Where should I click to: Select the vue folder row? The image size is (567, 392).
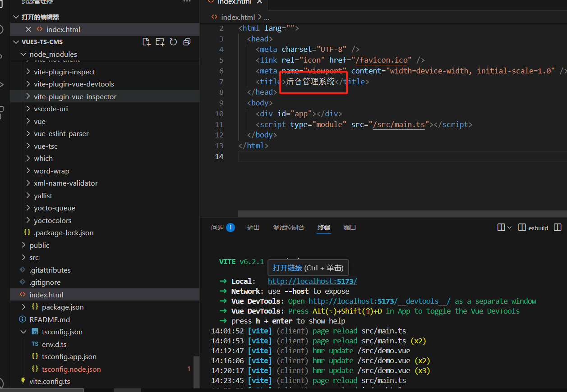[x=105, y=121]
